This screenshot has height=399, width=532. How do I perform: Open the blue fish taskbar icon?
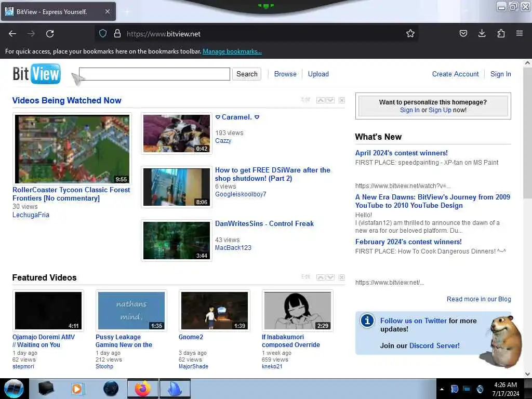pos(175,389)
